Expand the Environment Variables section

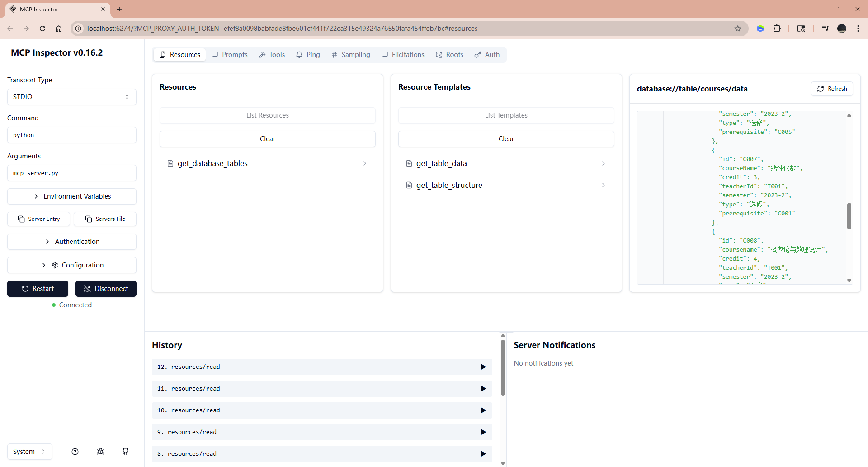[x=72, y=196]
